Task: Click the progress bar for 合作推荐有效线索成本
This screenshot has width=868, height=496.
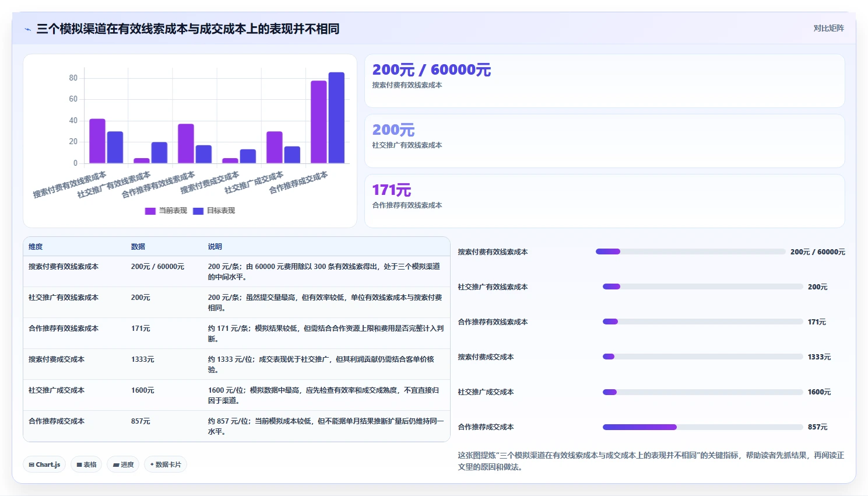Action: 703,322
